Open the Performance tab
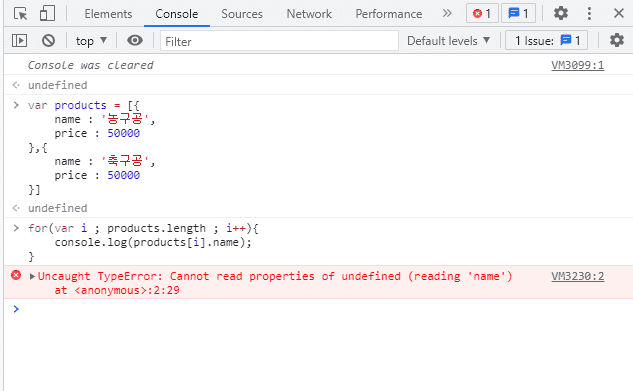 point(388,14)
